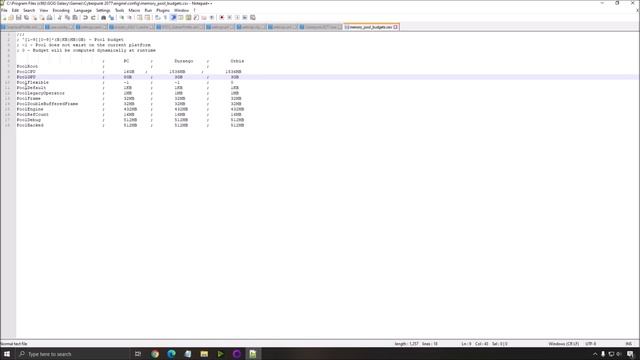Click PoolRefCount text in the editor
Viewport: 640px width, 360px height.
tap(33, 114)
